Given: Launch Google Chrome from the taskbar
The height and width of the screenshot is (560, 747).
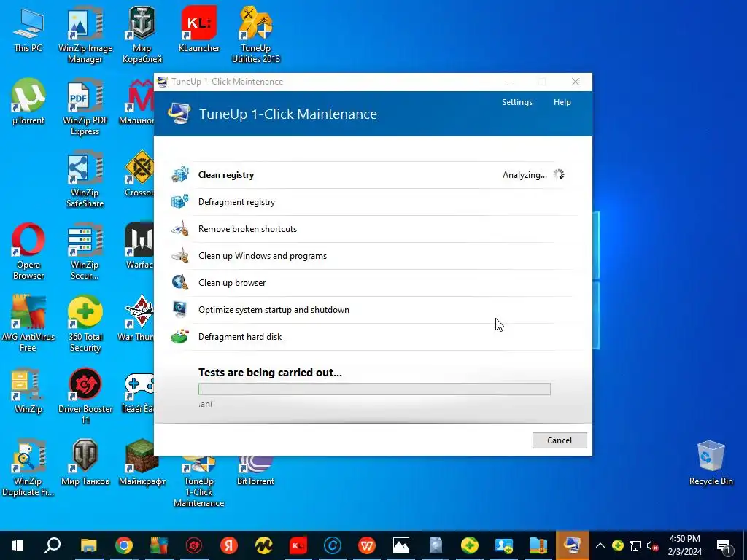Looking at the screenshot, I should tap(124, 545).
